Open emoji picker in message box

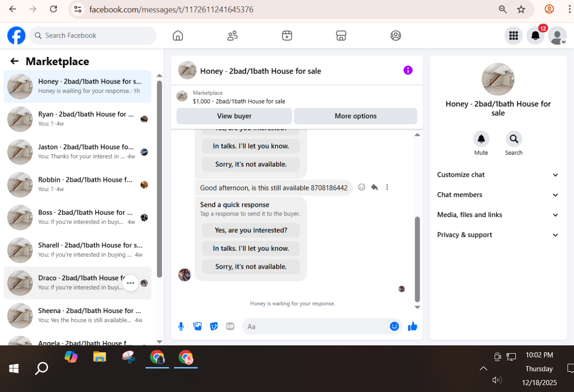point(394,326)
